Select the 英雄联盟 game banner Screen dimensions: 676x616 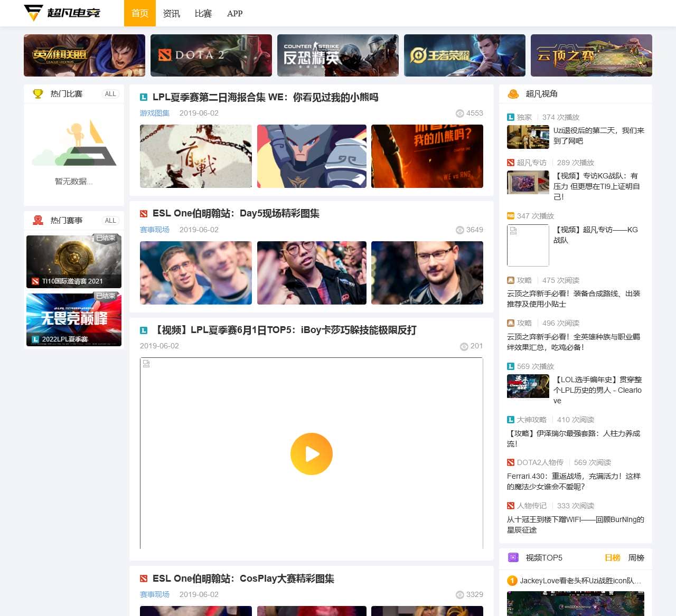point(84,55)
